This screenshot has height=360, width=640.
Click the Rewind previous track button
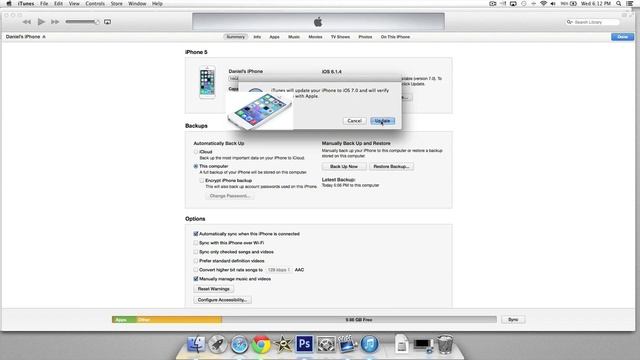pos(27,22)
